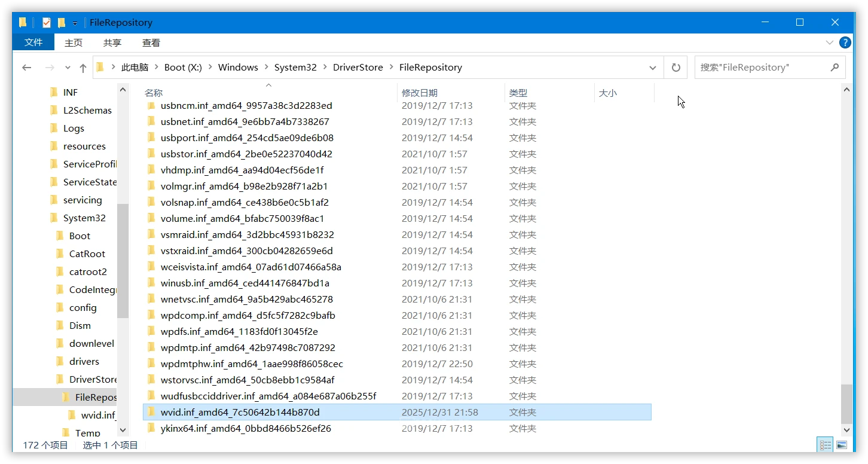Select the drivers folder in the sidebar
Image resolution: width=868 pixels, height=464 pixels.
(85, 361)
